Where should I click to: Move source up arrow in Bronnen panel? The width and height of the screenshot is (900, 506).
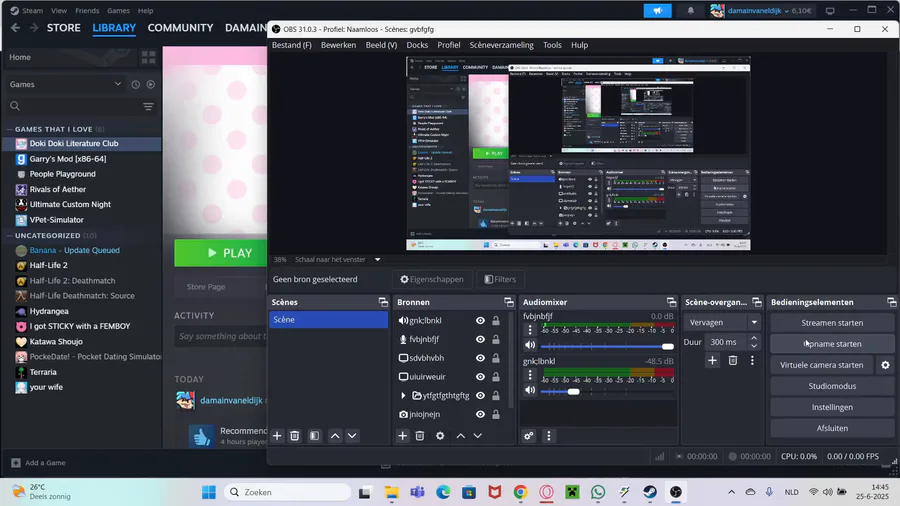tap(460, 436)
